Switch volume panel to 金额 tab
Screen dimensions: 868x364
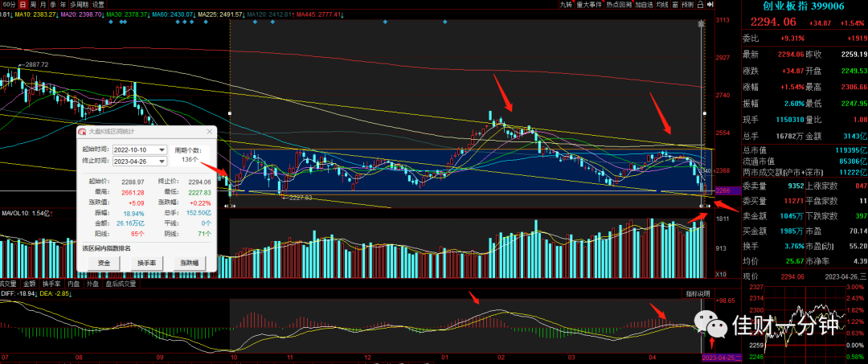pos(29,283)
